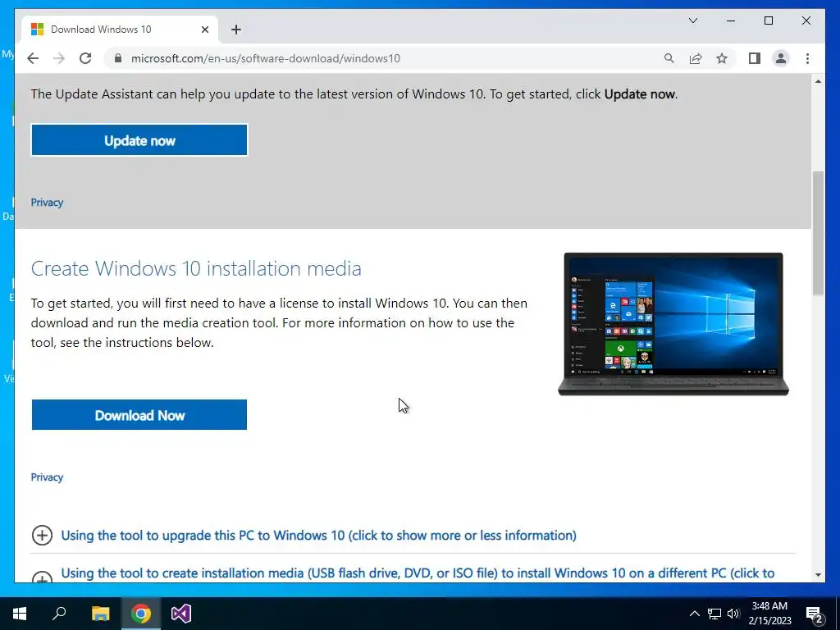Open File Explorer from taskbar
Image resolution: width=840 pixels, height=630 pixels.
click(100, 614)
